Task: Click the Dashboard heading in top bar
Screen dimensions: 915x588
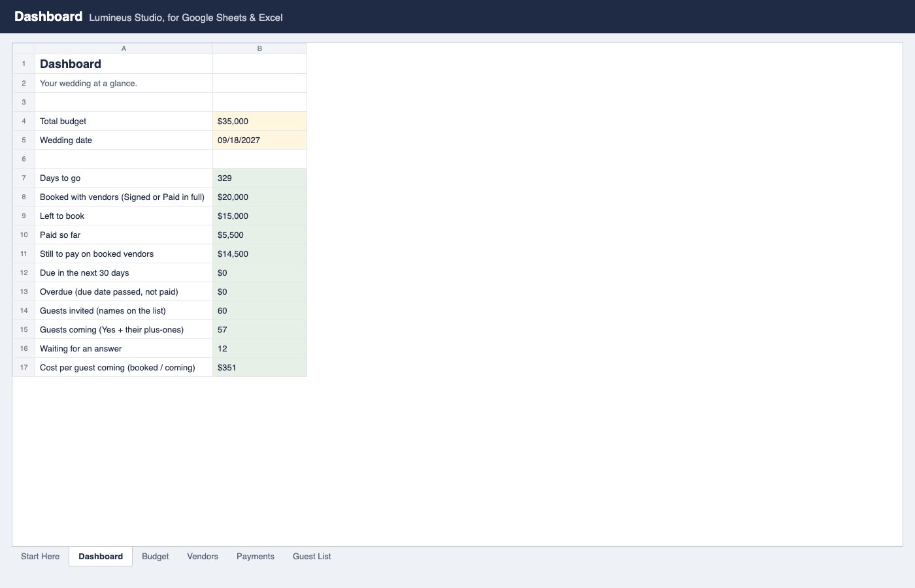Action: [48, 16]
